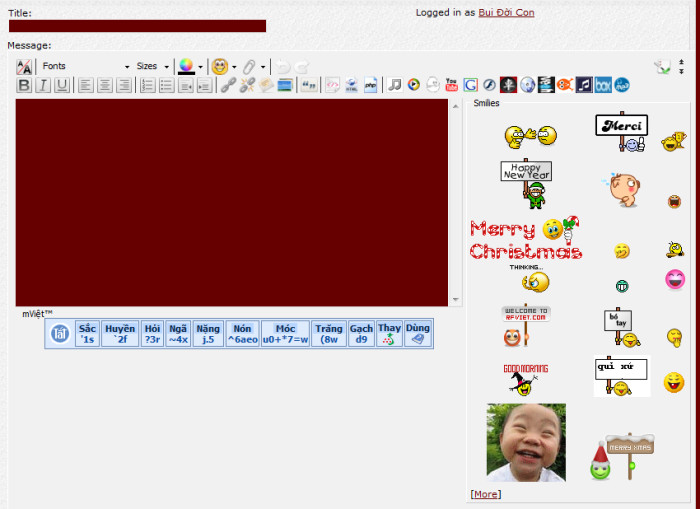Click in the Title input field

137,26
